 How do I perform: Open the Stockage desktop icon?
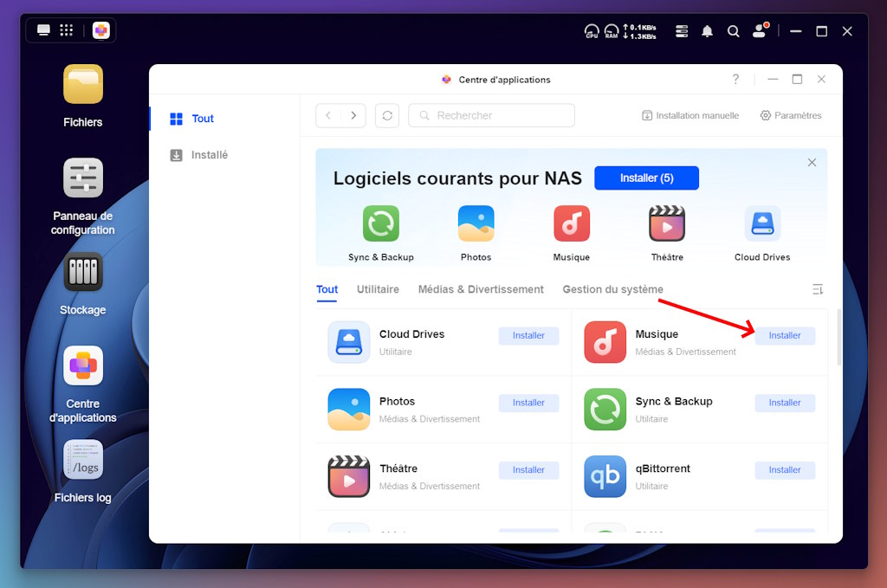click(x=82, y=272)
